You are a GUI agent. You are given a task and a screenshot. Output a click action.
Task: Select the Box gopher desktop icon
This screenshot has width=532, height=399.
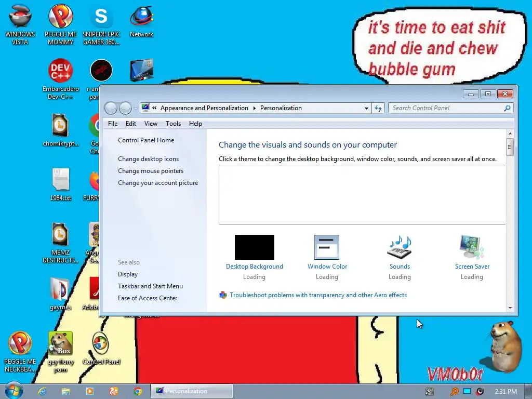pyautogui.click(x=60, y=352)
